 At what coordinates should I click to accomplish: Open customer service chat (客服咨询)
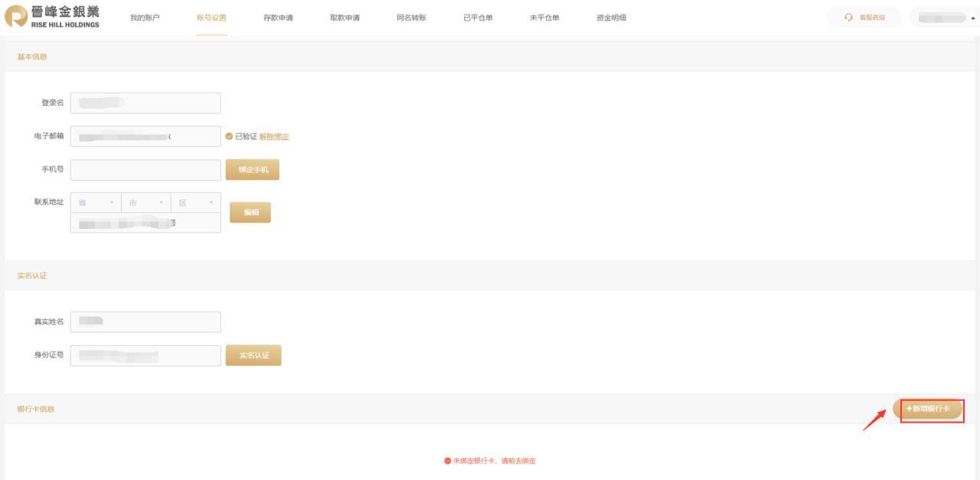click(x=864, y=18)
